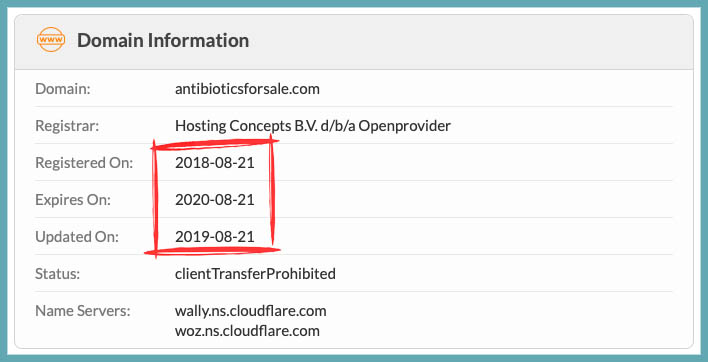Click the Updated On: label
Image resolution: width=708 pixels, height=362 pixels.
(x=77, y=237)
